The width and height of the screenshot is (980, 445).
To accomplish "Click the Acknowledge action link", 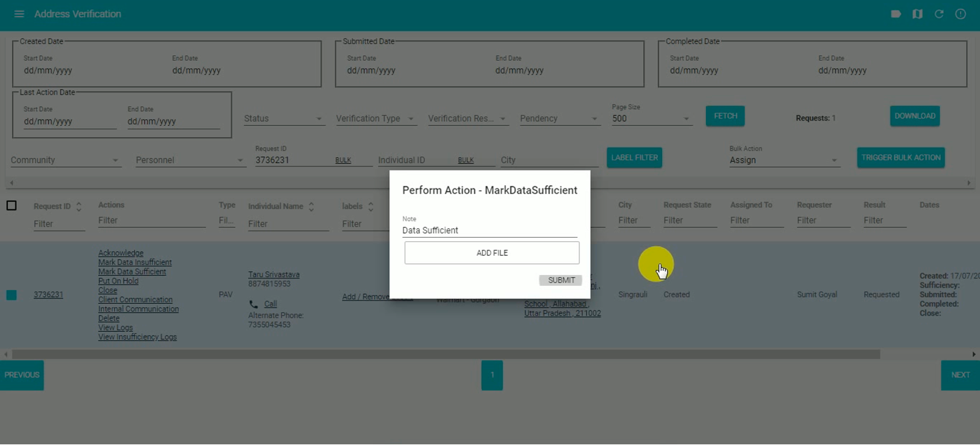I will point(121,253).
